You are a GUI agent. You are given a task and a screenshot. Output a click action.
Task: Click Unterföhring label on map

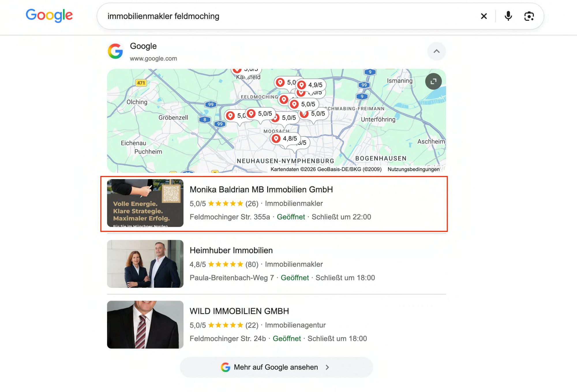[378, 119]
